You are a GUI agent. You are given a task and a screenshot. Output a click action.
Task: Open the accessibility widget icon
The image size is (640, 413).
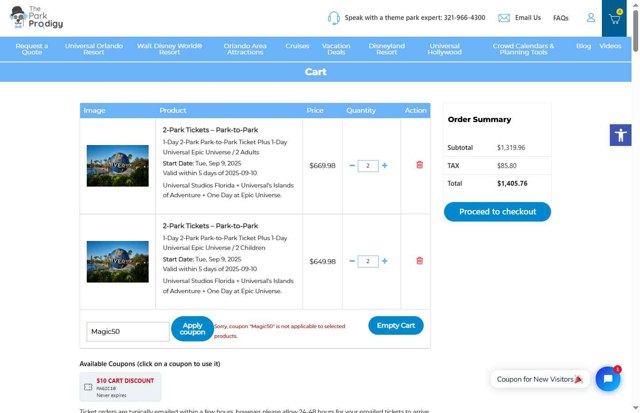coord(620,135)
